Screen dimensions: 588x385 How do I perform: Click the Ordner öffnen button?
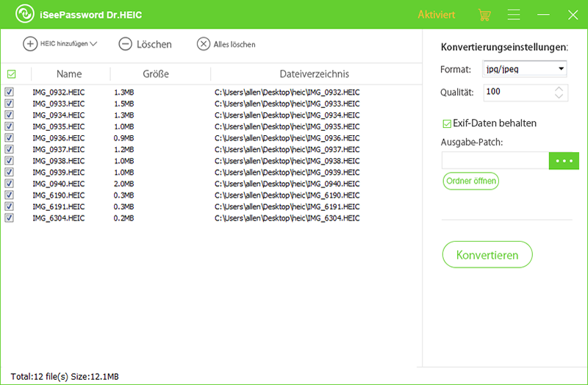470,181
